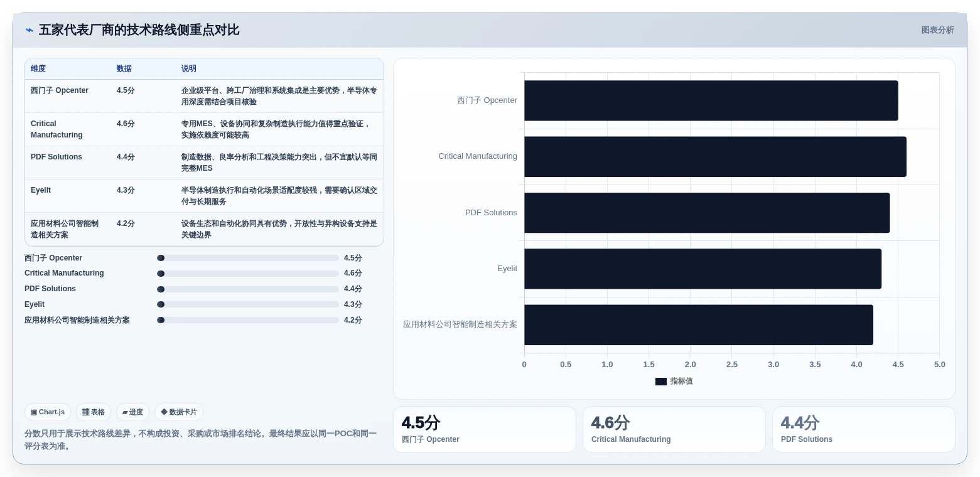
Task: Click the PDF Solutions chart axis label
Action: click(491, 213)
